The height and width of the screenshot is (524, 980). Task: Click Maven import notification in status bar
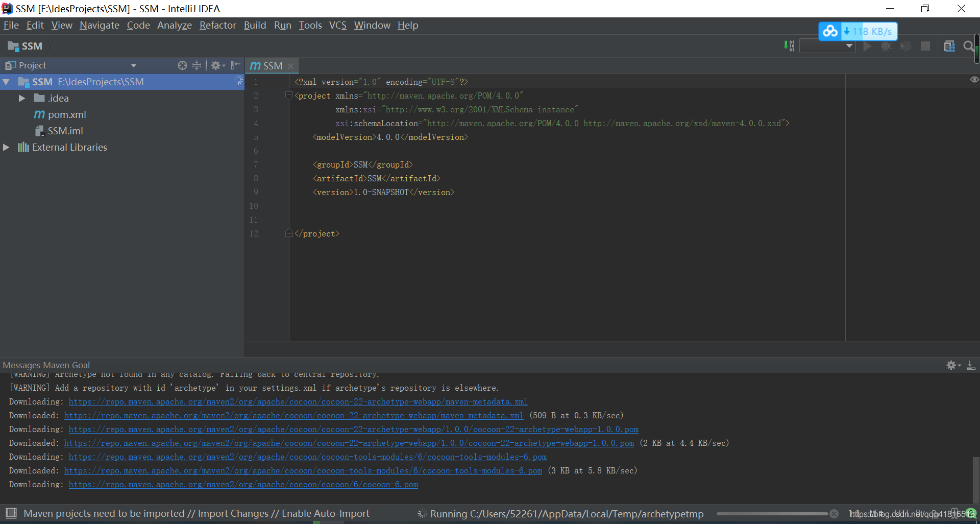coord(197,513)
